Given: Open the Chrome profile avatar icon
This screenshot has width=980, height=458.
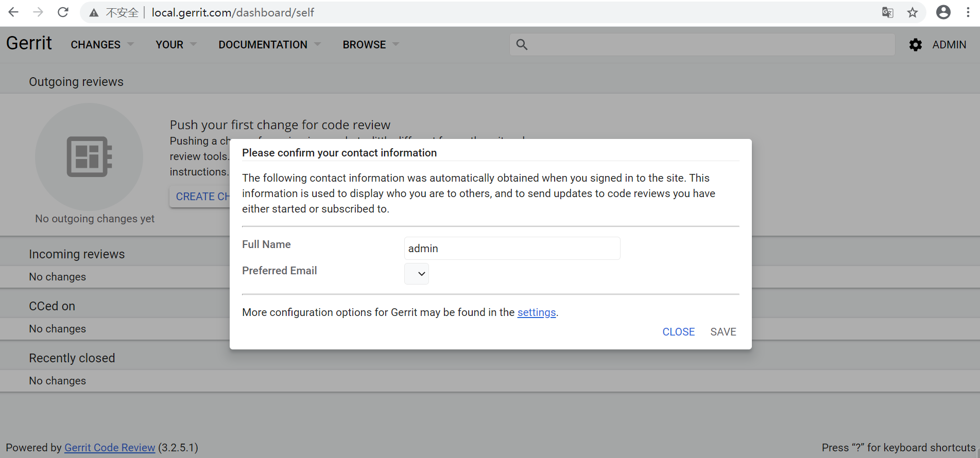Looking at the screenshot, I should pyautogui.click(x=943, y=12).
